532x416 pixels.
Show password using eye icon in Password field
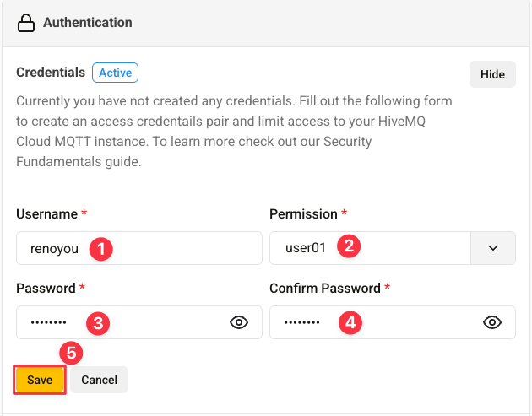coord(239,322)
